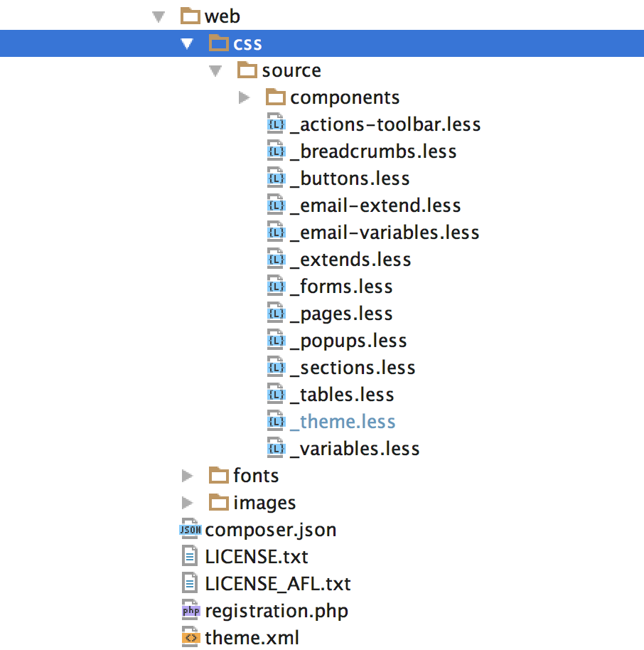Click LESS icon of _actions-toolbar.less

click(276, 124)
